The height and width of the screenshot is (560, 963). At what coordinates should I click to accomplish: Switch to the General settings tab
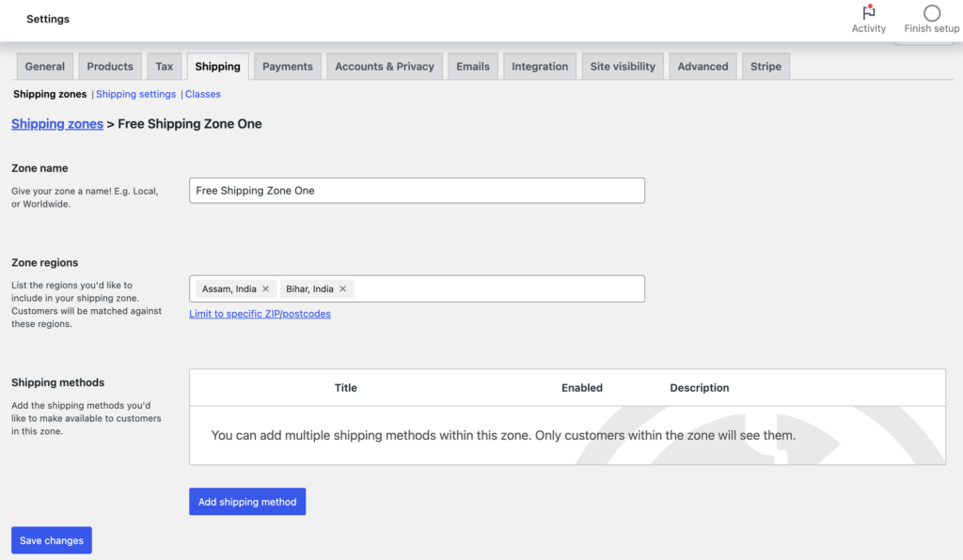tap(44, 66)
